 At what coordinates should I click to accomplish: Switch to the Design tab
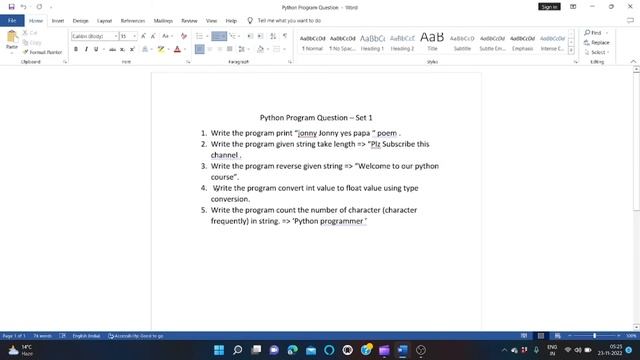pyautogui.click(x=80, y=20)
